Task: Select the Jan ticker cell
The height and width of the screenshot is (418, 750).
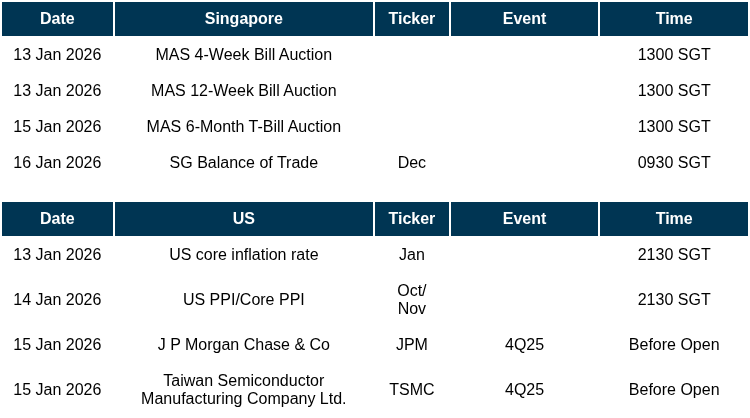Action: (411, 255)
